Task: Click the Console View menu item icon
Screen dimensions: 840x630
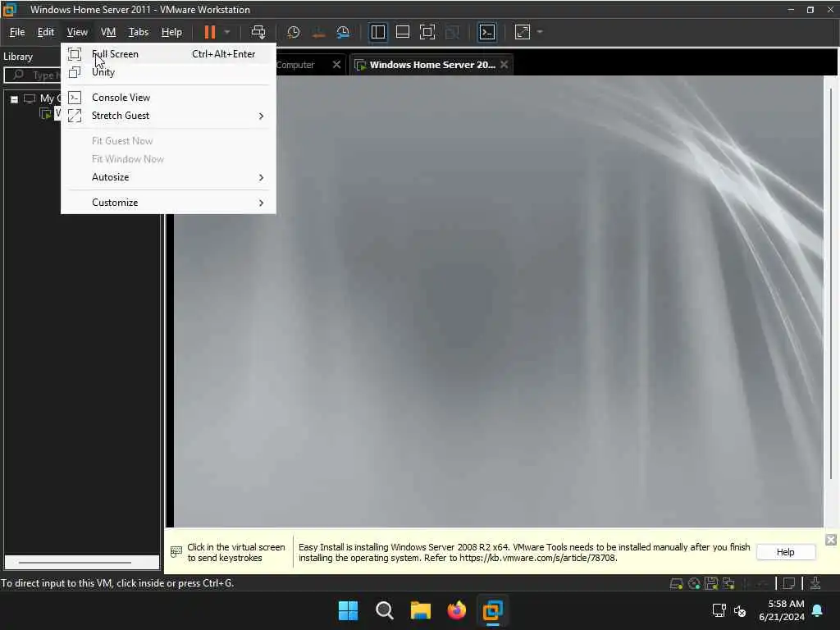Action: pyautogui.click(x=75, y=98)
